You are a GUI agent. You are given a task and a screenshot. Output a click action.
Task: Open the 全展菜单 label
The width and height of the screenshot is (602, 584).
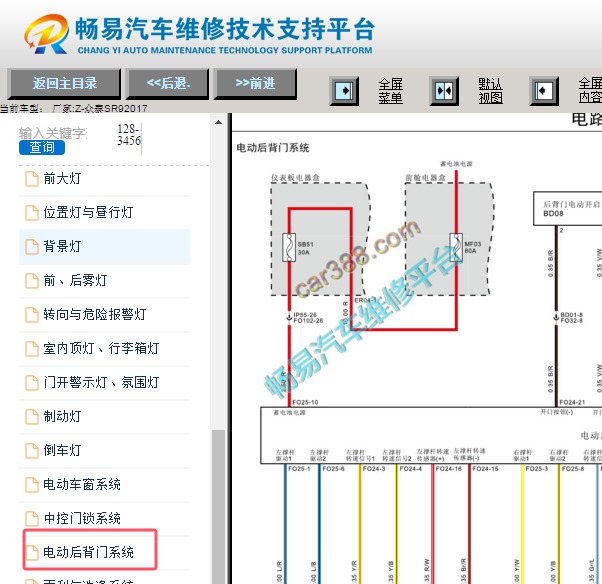[x=390, y=91]
